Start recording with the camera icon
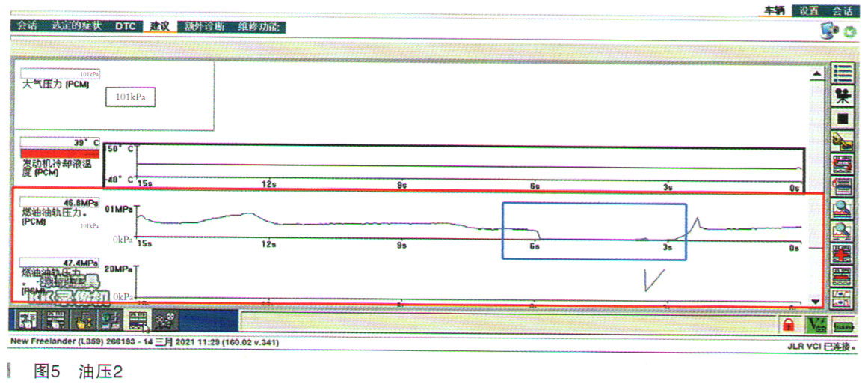868x387 pixels. 843,96
